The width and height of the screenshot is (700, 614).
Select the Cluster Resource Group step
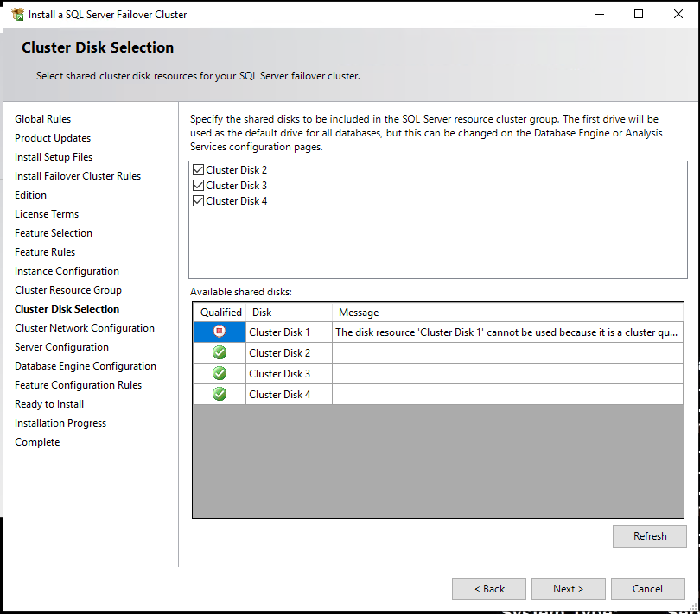pyautogui.click(x=68, y=290)
